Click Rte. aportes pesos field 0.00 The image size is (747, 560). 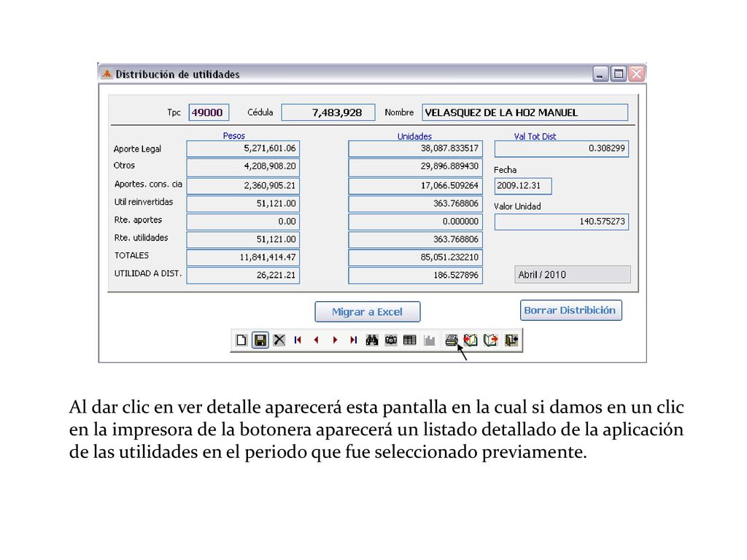[x=243, y=222]
